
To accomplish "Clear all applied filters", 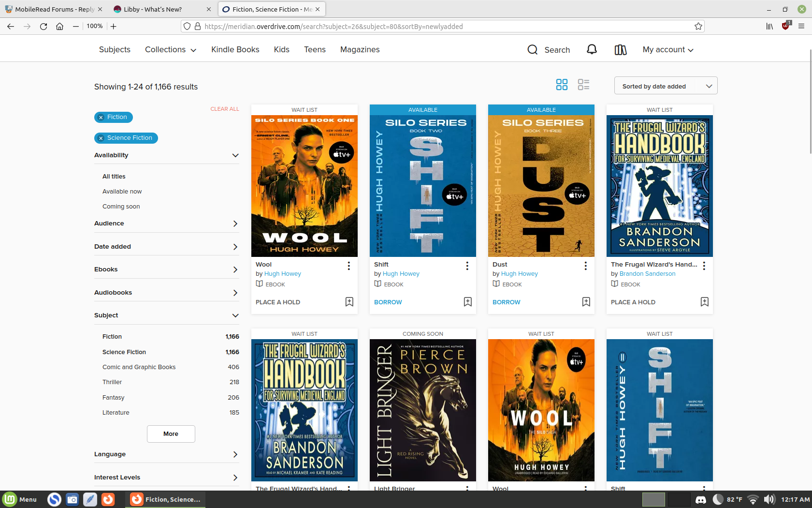I will click(225, 109).
